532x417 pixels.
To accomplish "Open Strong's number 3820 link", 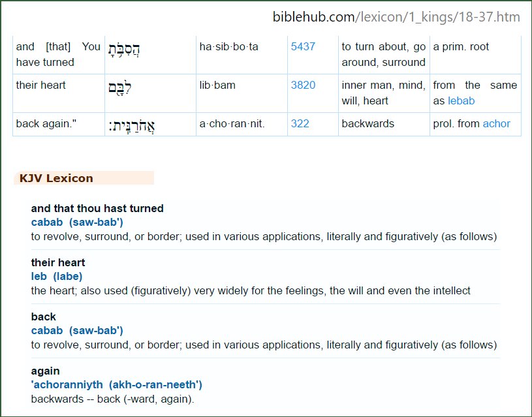I will click(304, 85).
